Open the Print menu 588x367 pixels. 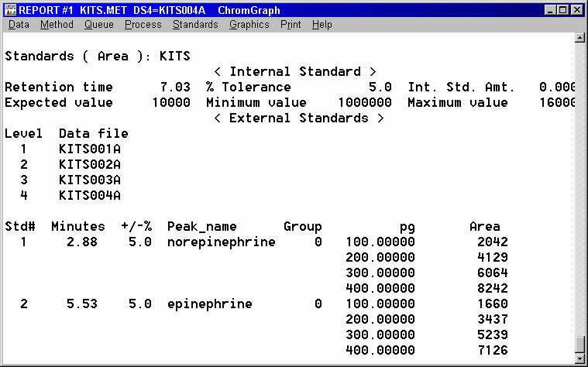pos(291,25)
